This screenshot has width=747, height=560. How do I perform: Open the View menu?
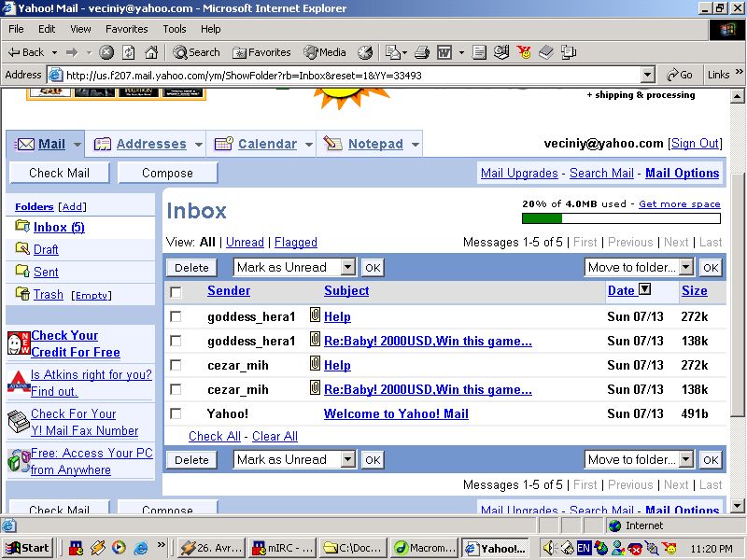(80, 29)
